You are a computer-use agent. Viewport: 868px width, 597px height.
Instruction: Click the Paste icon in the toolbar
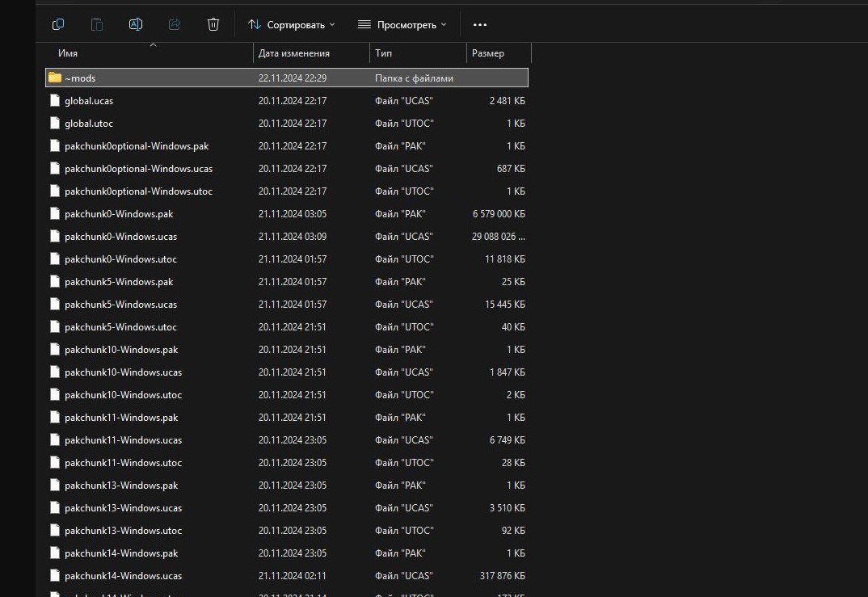click(97, 24)
